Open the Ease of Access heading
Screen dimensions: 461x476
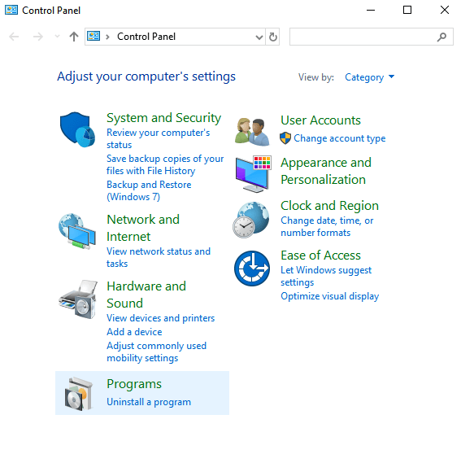[x=320, y=255]
